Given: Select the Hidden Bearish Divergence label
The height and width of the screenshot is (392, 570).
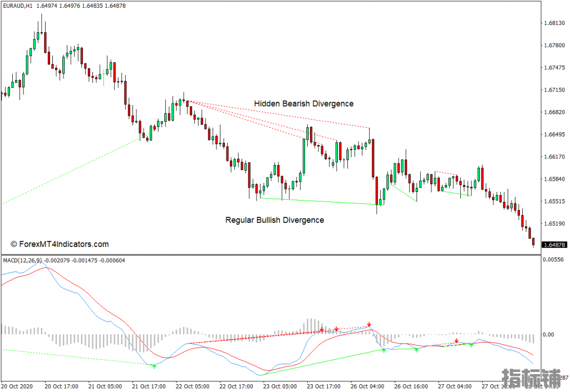Looking at the screenshot, I should (303, 103).
